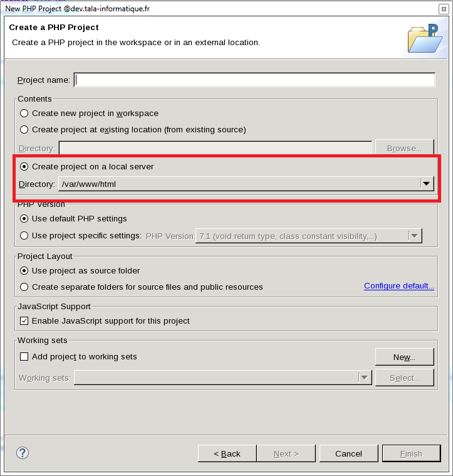Choose Use project specific settings option
453x476 pixels.
(x=24, y=236)
